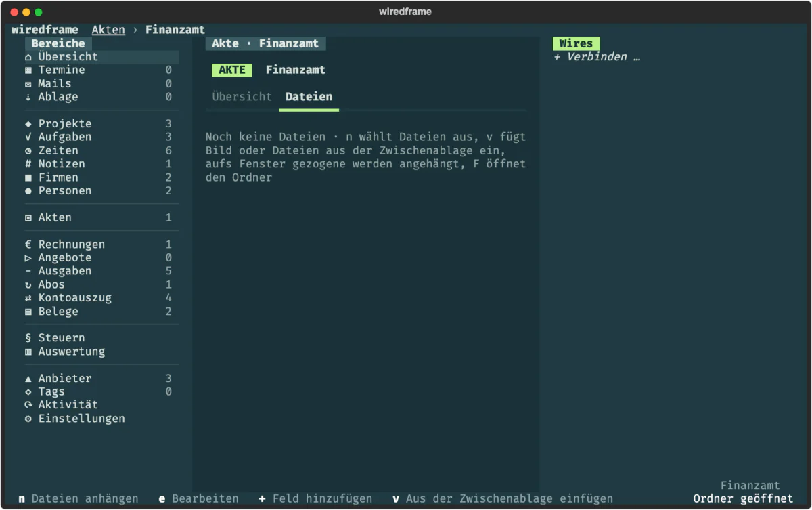Select the Dateien tab
Image resolution: width=812 pixels, height=510 pixels.
coord(309,97)
